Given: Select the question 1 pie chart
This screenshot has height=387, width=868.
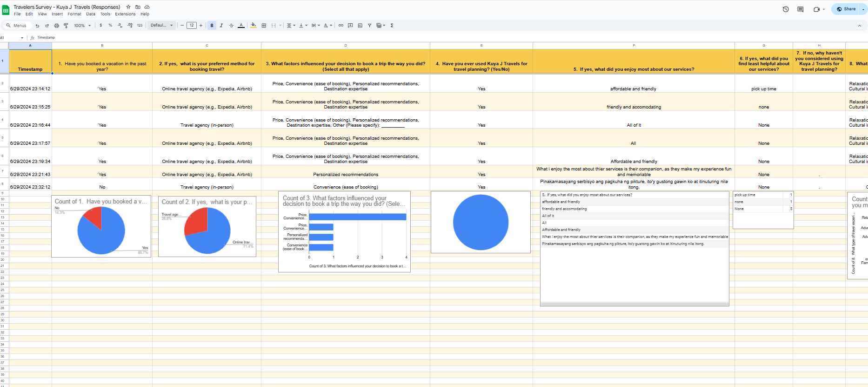Looking at the screenshot, I should coord(101,226).
